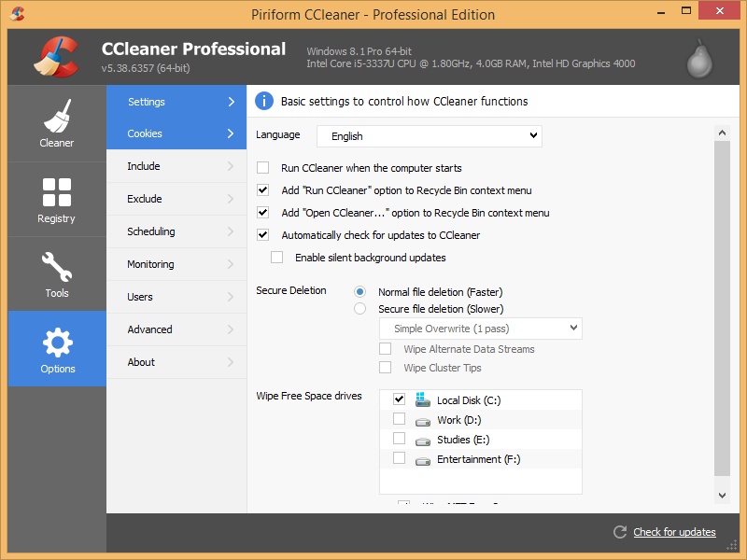Screen dimensions: 747x560
Task: Click the "Wipe Free Space drives" label
Action: tap(309, 396)
